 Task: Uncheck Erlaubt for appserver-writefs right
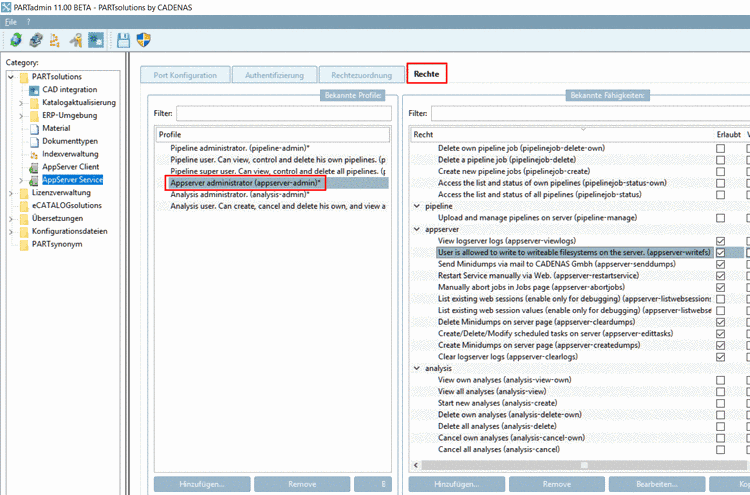720,253
